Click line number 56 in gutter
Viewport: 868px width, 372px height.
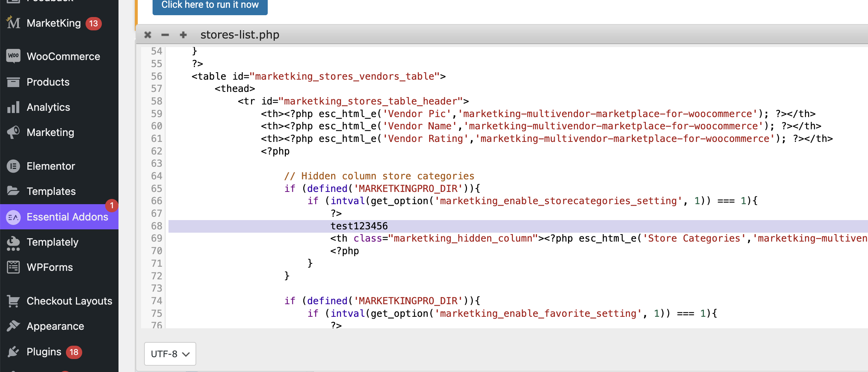click(x=157, y=76)
